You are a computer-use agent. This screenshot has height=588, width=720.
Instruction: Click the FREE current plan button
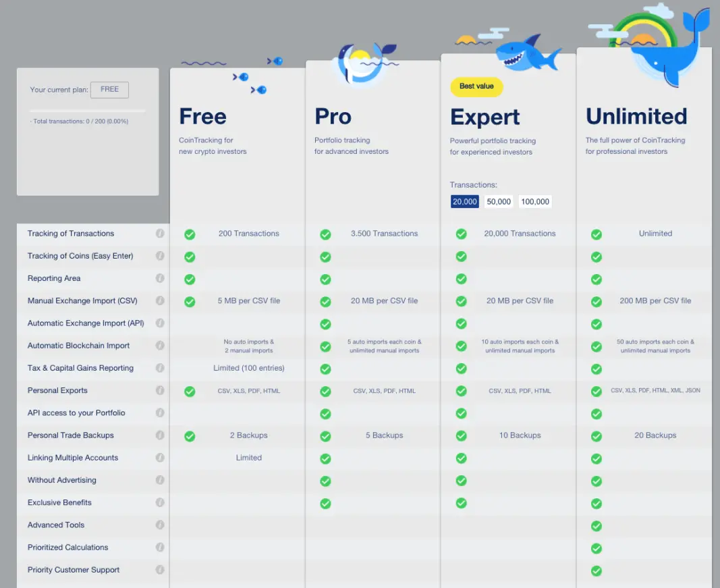[110, 90]
